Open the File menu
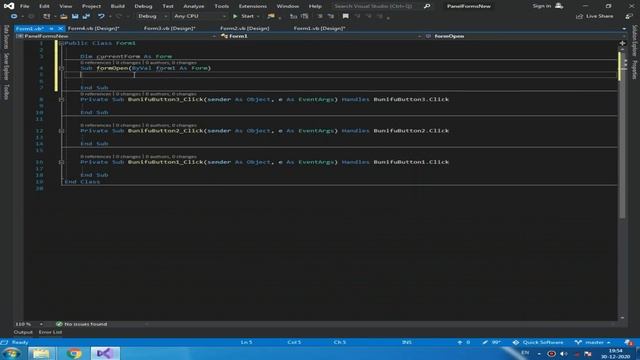The width and height of the screenshot is (640, 360). tap(24, 6)
